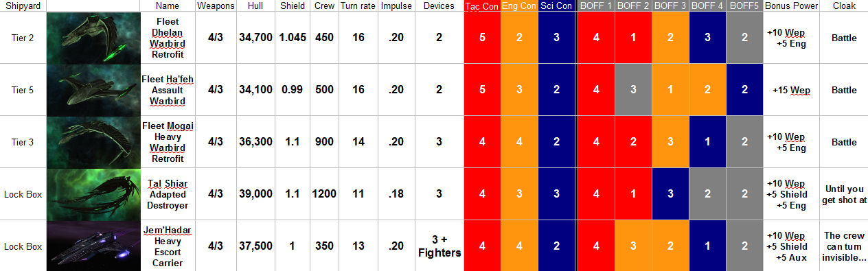868x271 pixels.
Task: Click the 'Until you get shot at' cloak cell
Action: [x=844, y=194]
